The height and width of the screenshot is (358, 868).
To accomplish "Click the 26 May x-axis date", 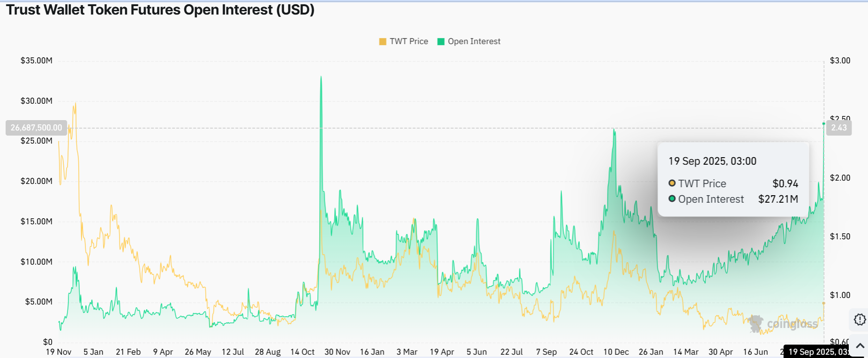I will pyautogui.click(x=198, y=352).
